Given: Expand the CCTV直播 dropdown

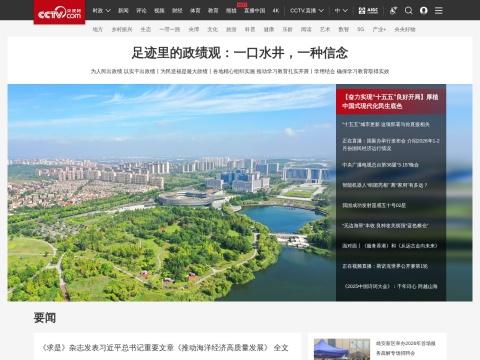Looking at the screenshot, I should [x=307, y=11].
